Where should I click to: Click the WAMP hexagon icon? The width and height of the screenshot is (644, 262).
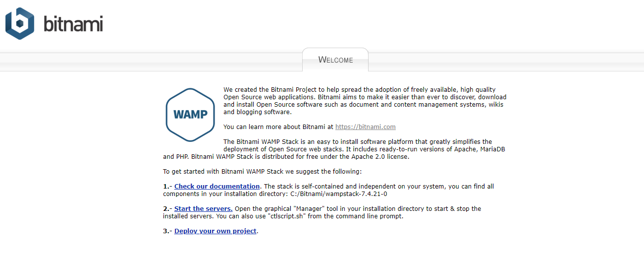190,115
